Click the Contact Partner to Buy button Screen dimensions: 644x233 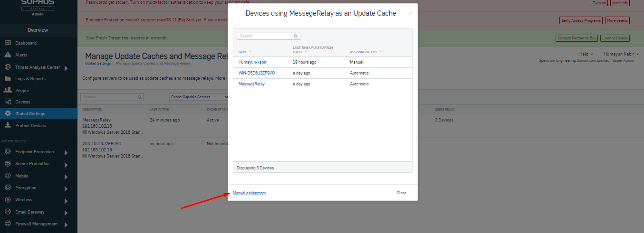pos(577,38)
